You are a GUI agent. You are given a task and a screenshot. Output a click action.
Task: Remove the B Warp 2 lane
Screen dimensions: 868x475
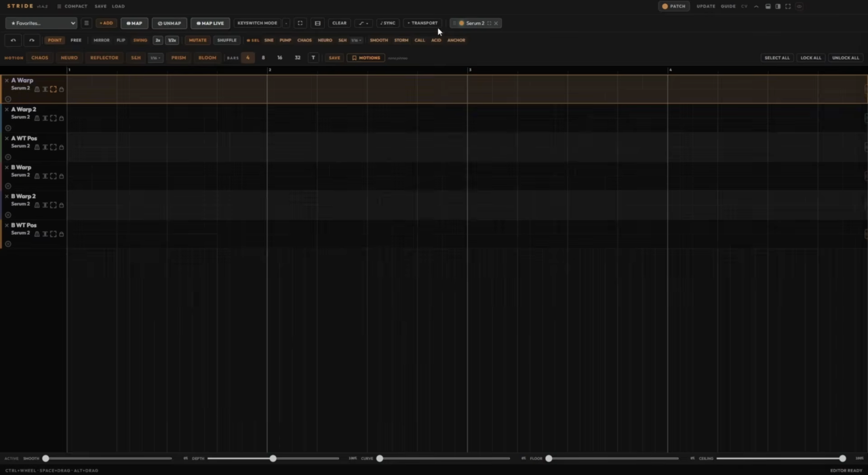click(x=7, y=196)
